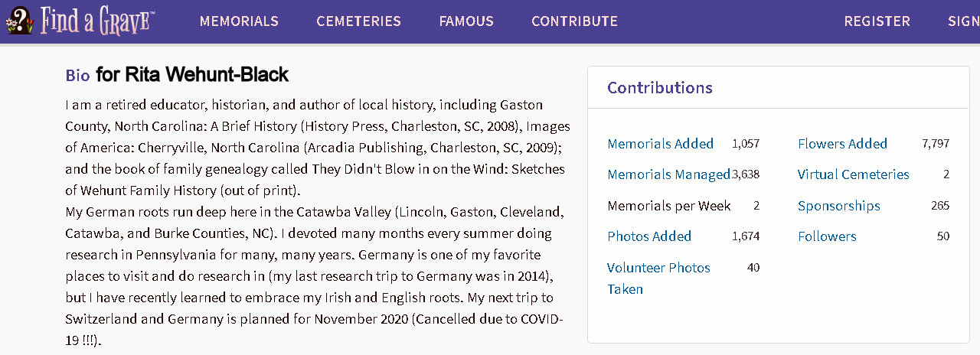980x355 pixels.
Task: View the Followers list
Action: pyautogui.click(x=827, y=236)
